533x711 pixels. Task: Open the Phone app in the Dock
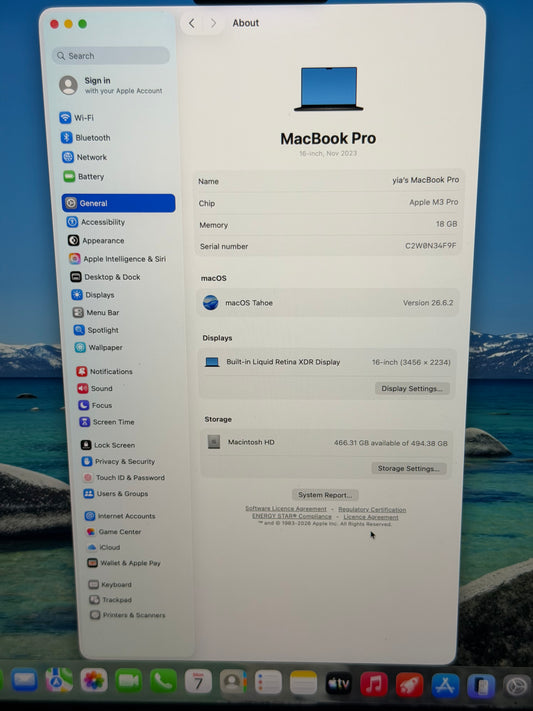click(x=163, y=680)
